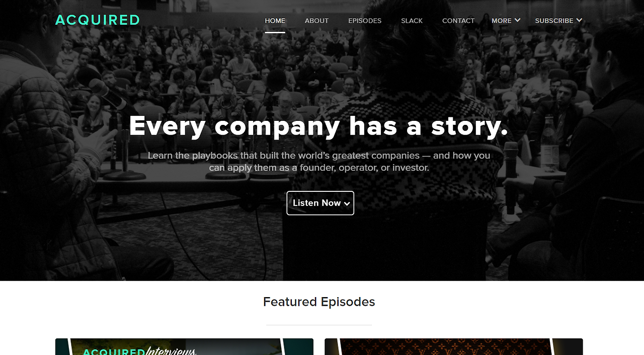Image resolution: width=644 pixels, height=355 pixels.
Task: Click the divider line below Featured Episodes
Action: [319, 325]
